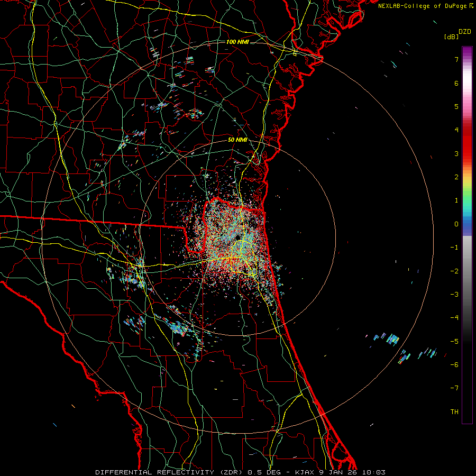Click the [dB] unit label
The width and height of the screenshot is (476, 476).
click(x=451, y=37)
